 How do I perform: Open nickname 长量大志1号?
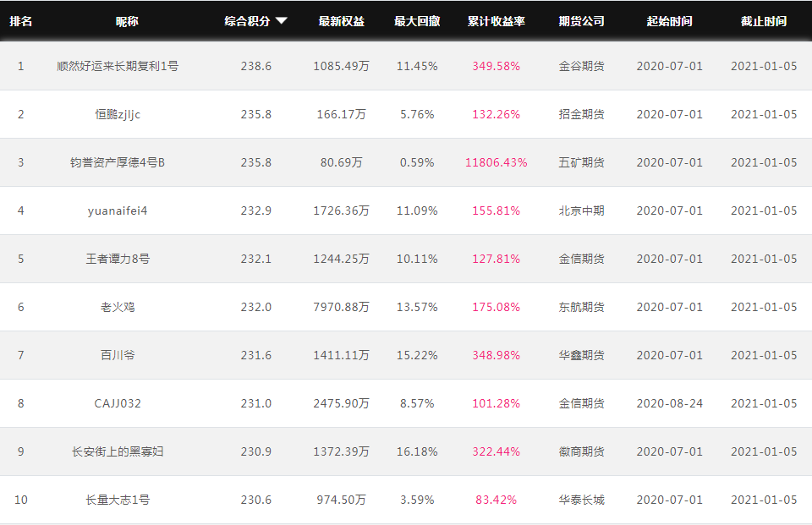click(118, 500)
